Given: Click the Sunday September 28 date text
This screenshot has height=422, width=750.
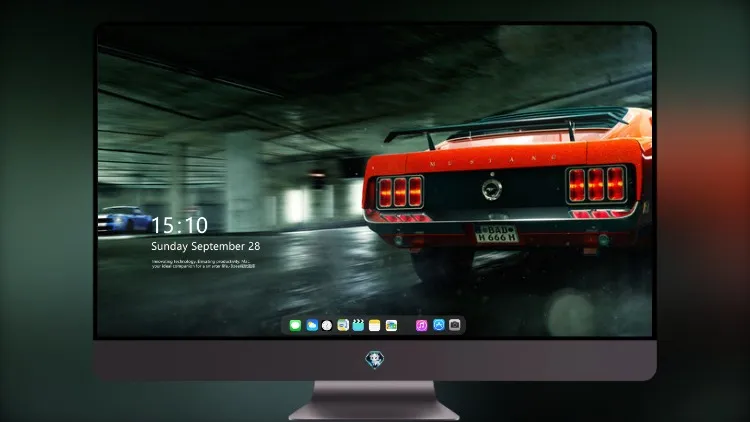Looking at the screenshot, I should [206, 246].
